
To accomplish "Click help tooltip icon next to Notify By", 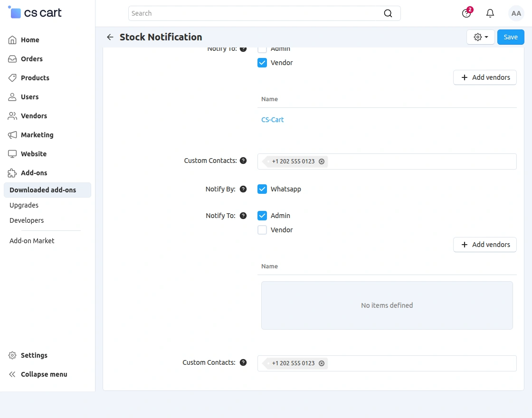I will pyautogui.click(x=243, y=189).
